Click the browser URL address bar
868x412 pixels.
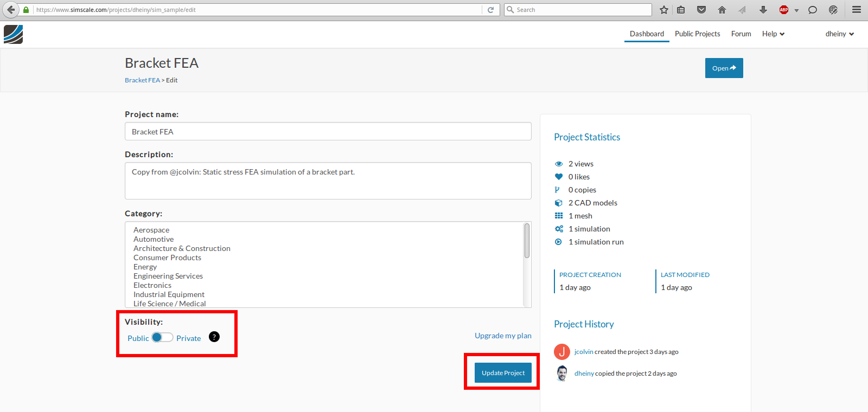[258, 10]
